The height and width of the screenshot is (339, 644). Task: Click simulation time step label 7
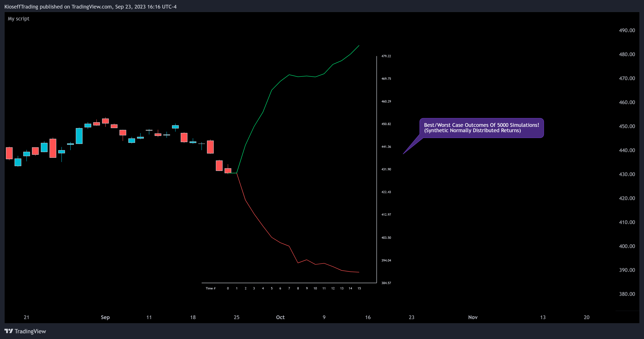(289, 289)
